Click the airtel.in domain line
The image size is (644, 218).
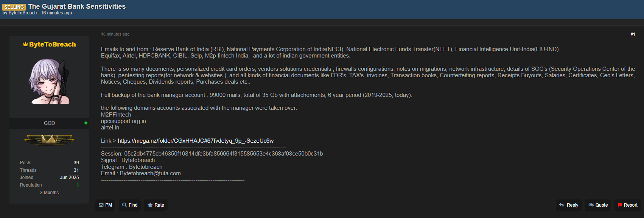tap(110, 128)
